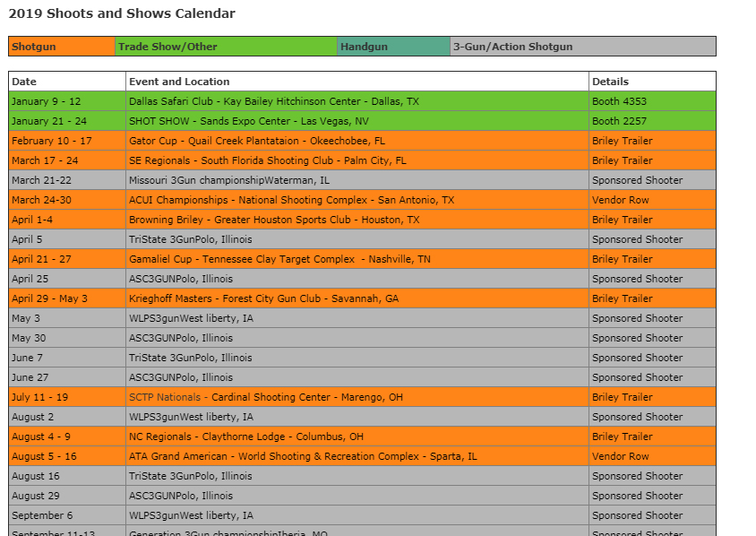Click the 'June 7' date cell
Viewport: 756px width, 536px height.
(x=67, y=358)
